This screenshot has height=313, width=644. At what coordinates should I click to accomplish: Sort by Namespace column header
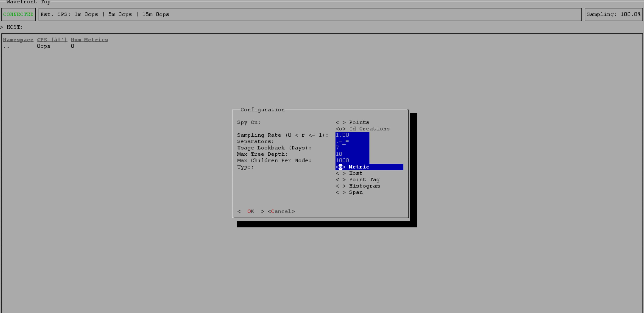click(18, 40)
